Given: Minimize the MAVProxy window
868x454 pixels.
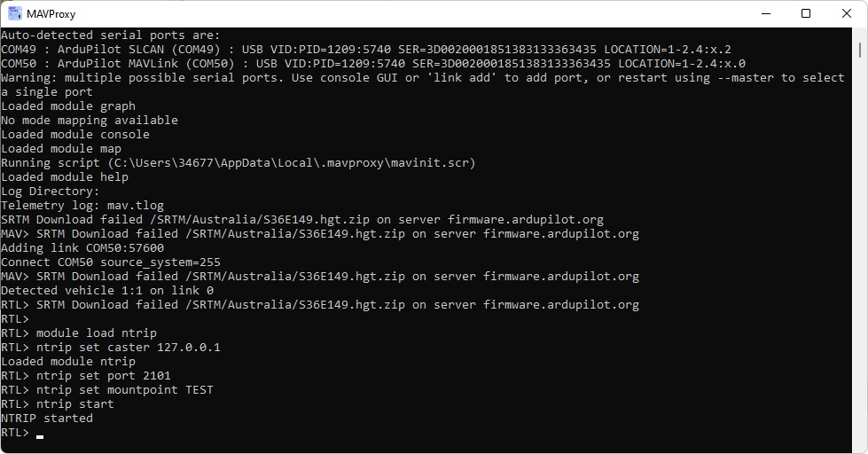Looking at the screenshot, I should pos(765,13).
